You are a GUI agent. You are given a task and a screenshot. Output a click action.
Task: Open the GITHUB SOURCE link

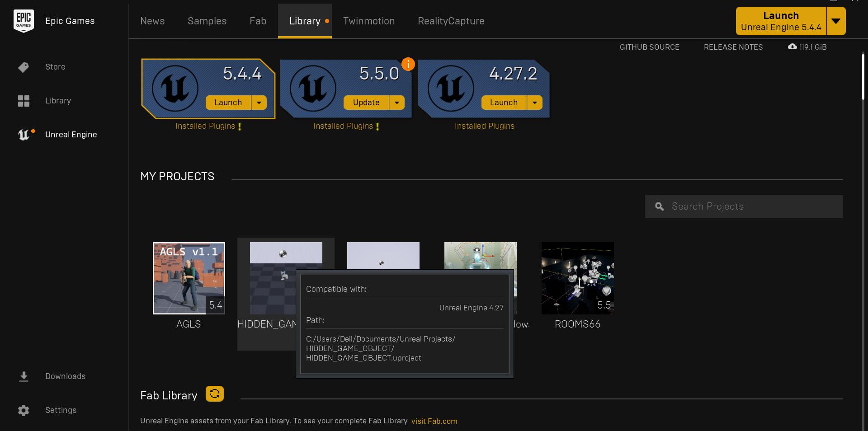[x=649, y=47]
